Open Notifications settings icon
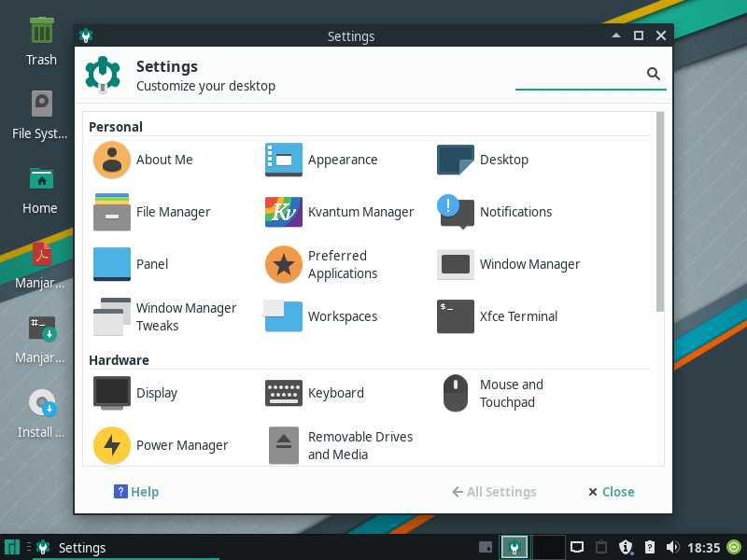 coord(456,212)
